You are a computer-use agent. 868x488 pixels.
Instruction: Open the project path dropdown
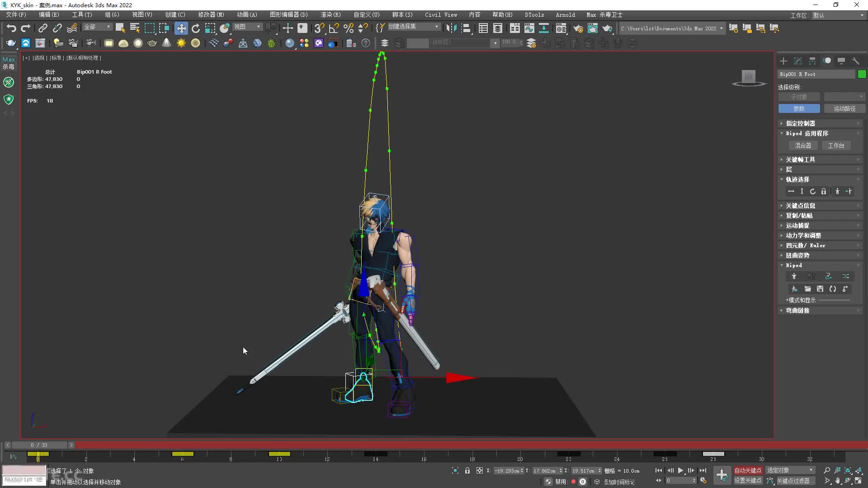672,28
